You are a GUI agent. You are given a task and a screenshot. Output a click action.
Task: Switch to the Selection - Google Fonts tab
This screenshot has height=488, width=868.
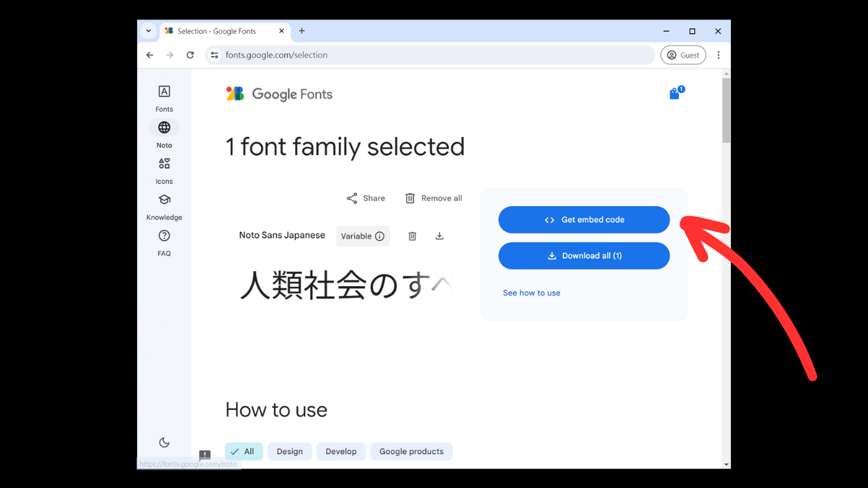pos(217,31)
